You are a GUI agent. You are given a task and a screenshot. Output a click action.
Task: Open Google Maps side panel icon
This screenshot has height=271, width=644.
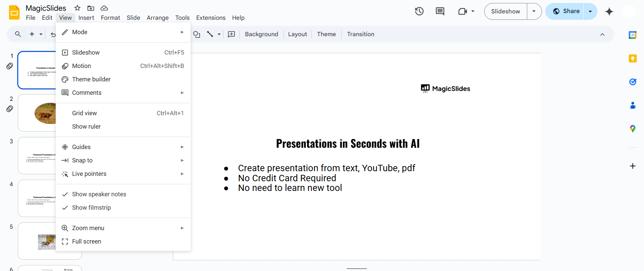point(632,129)
